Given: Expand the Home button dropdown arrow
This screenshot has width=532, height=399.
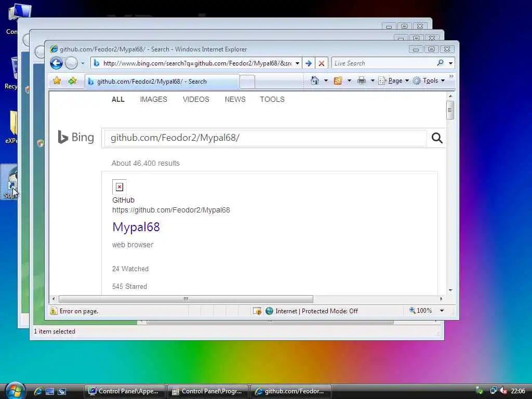Looking at the screenshot, I should [x=326, y=81].
